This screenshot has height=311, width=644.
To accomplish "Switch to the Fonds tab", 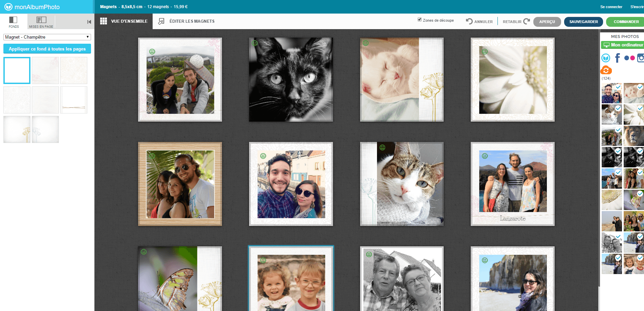I will point(14,22).
